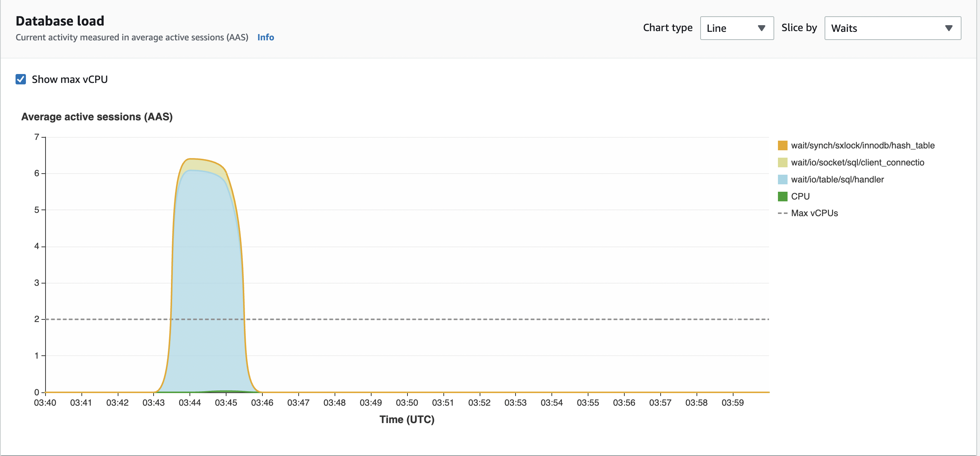
Task: Click the 03:44 time axis tick
Action: [x=189, y=402]
